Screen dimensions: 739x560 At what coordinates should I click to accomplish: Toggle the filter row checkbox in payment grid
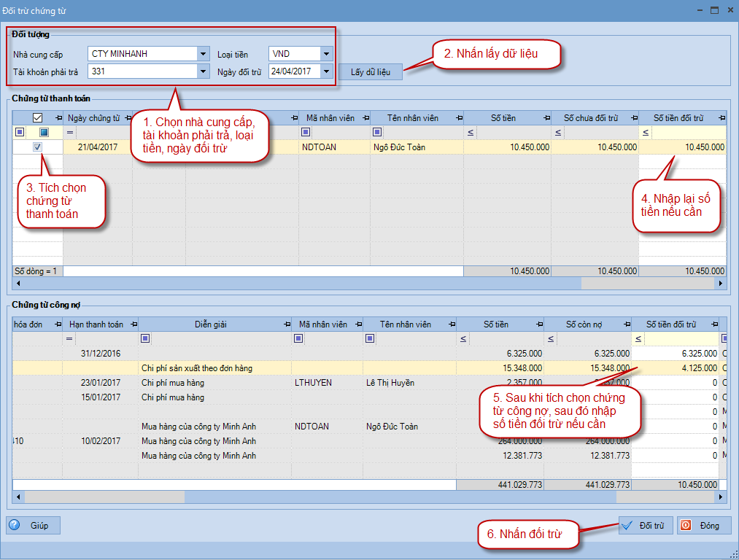point(45,132)
